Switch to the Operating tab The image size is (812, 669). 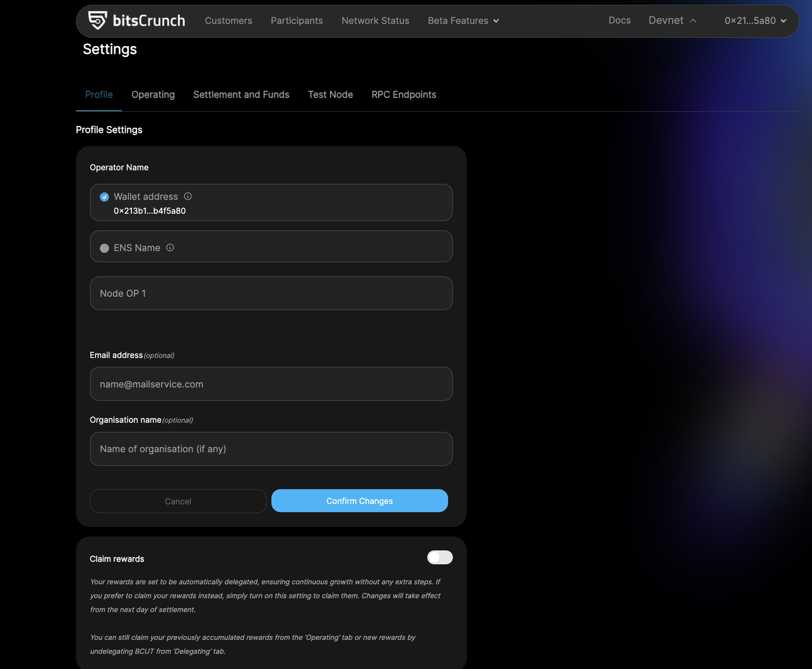pyautogui.click(x=153, y=95)
